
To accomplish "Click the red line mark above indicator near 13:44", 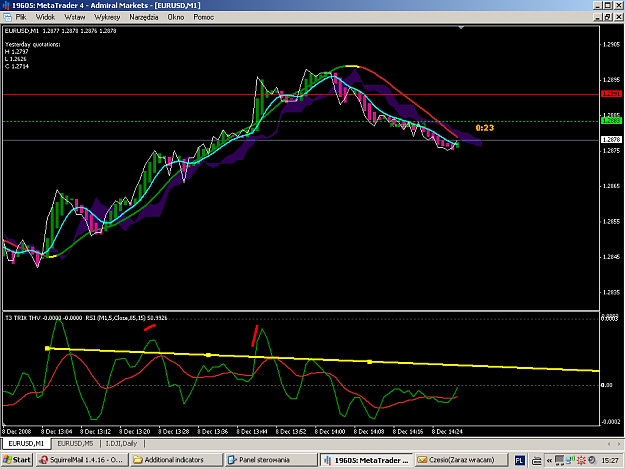I will [x=255, y=336].
